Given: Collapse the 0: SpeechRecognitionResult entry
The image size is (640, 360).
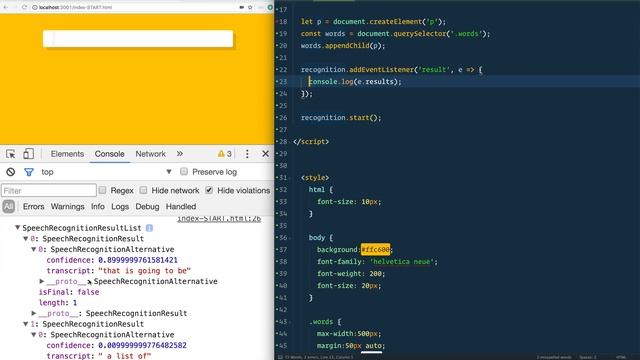Looking at the screenshot, I should (26, 238).
